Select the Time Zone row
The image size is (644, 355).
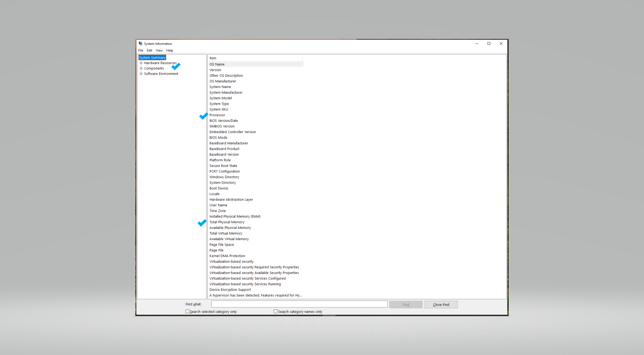255,211
